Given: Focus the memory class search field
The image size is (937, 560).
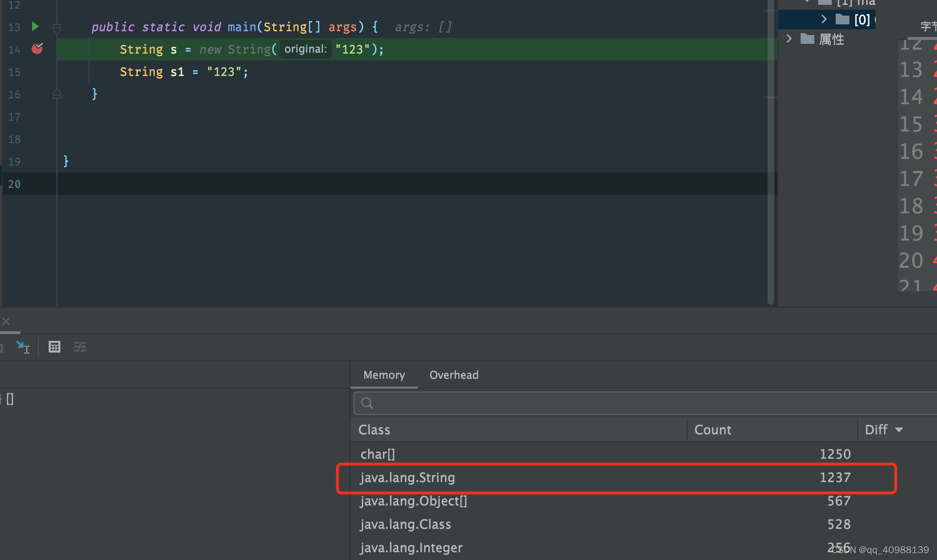Looking at the screenshot, I should pos(645,403).
